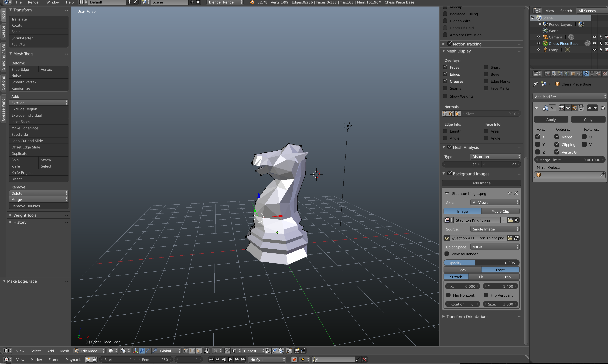
Task: Enable Backface Culling checkbox
Action: click(445, 14)
